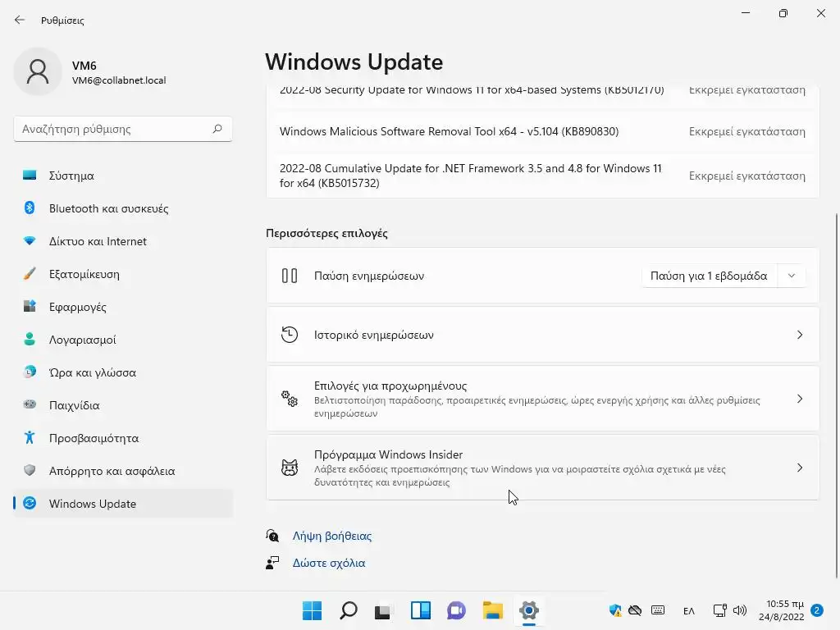Open Chat app from taskbar

point(456,610)
